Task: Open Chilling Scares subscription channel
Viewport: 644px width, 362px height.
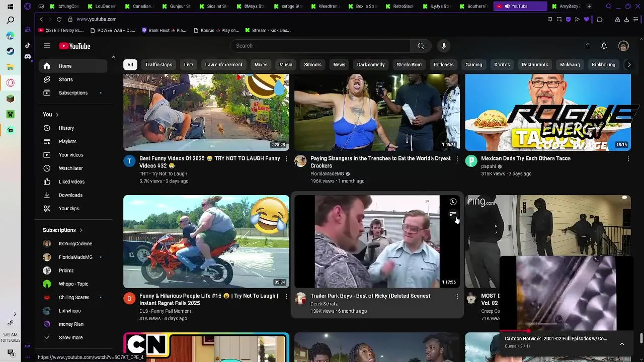Action: point(73,298)
